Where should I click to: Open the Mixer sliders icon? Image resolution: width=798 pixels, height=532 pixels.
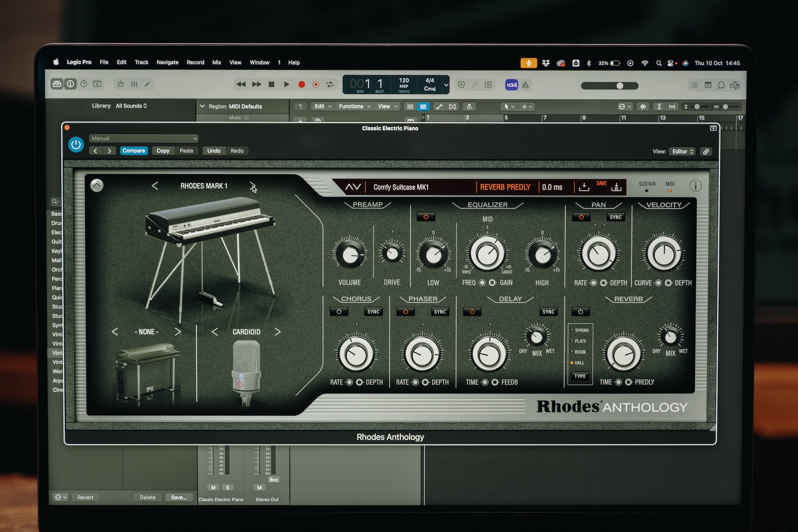[134, 84]
